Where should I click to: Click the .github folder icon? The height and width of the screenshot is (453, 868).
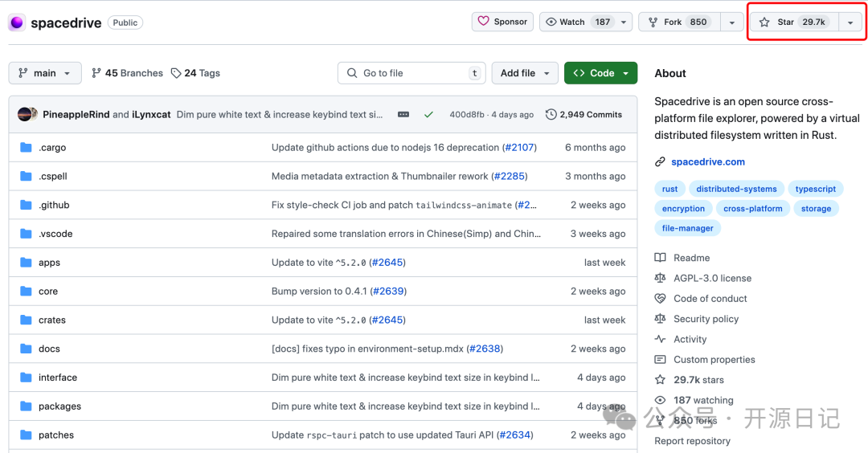coord(26,205)
